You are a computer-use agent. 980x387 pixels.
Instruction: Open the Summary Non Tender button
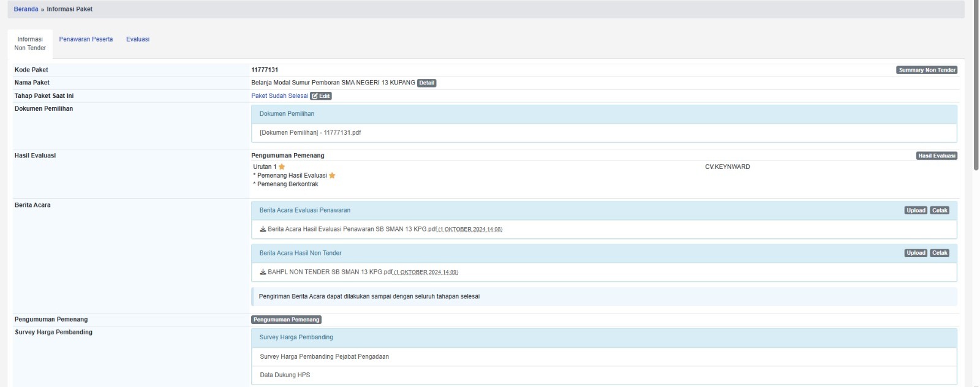pyautogui.click(x=927, y=70)
